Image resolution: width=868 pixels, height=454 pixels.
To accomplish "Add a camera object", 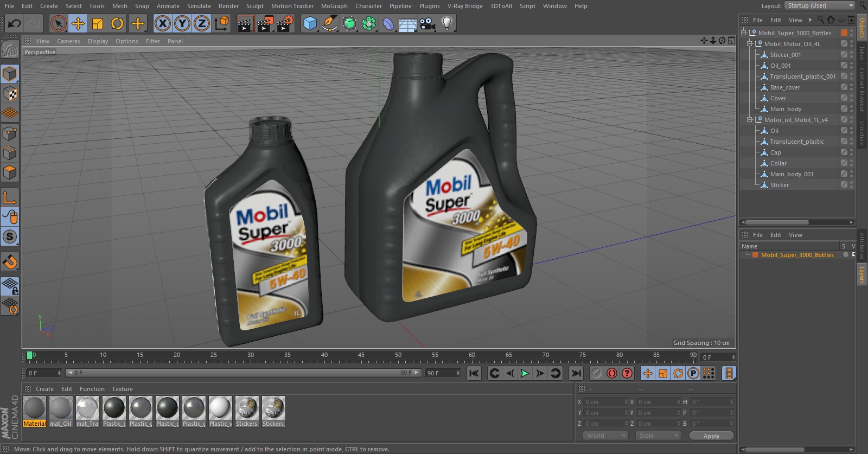I will click(427, 23).
